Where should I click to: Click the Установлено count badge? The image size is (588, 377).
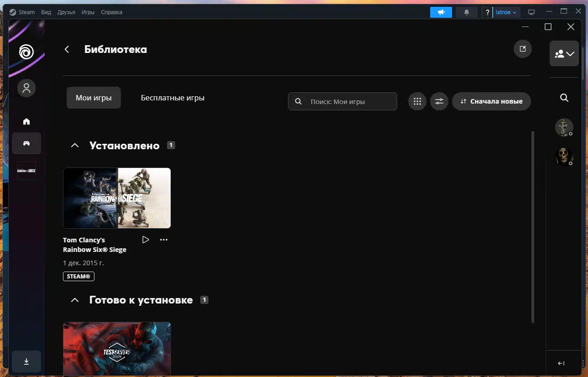171,145
